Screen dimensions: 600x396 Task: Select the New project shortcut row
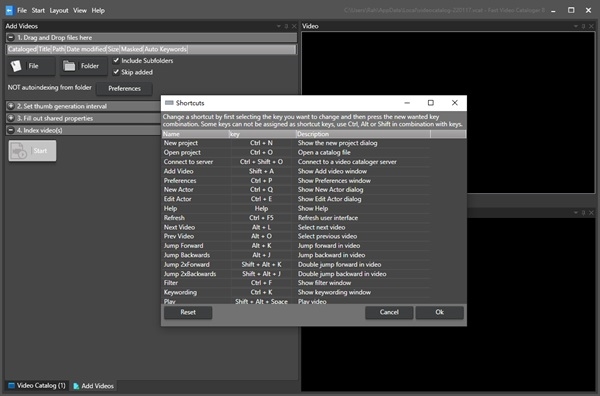(296, 143)
